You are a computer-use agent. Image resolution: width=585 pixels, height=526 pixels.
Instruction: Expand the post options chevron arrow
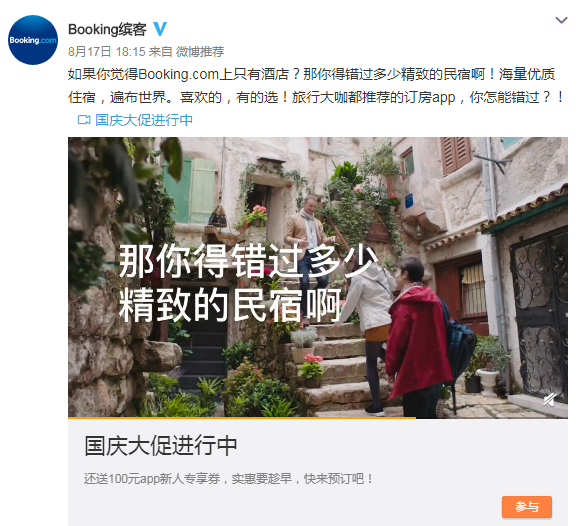click(x=561, y=20)
